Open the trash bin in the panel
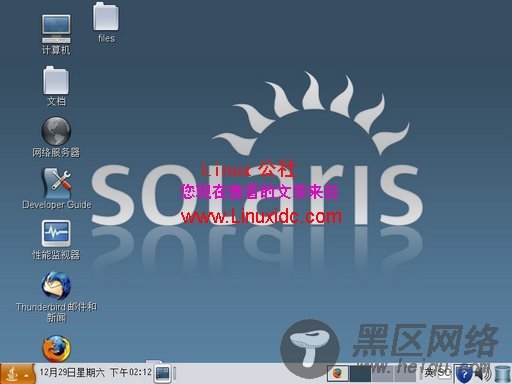Screen dimensions: 512x384 502,374
